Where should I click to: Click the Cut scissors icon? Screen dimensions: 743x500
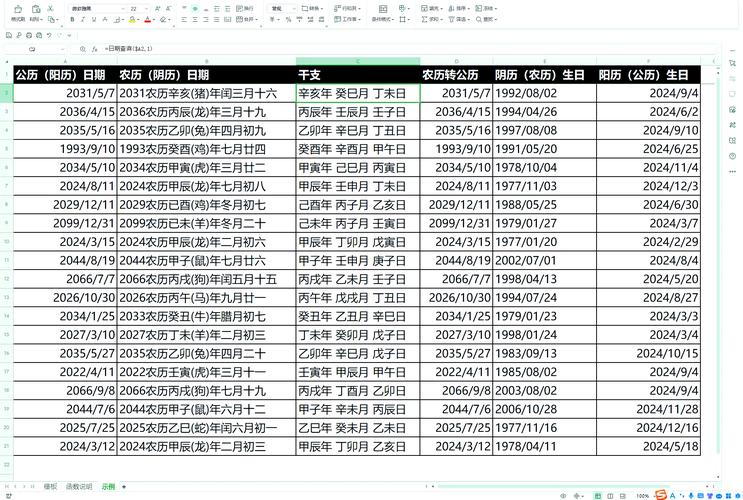click(x=50, y=9)
